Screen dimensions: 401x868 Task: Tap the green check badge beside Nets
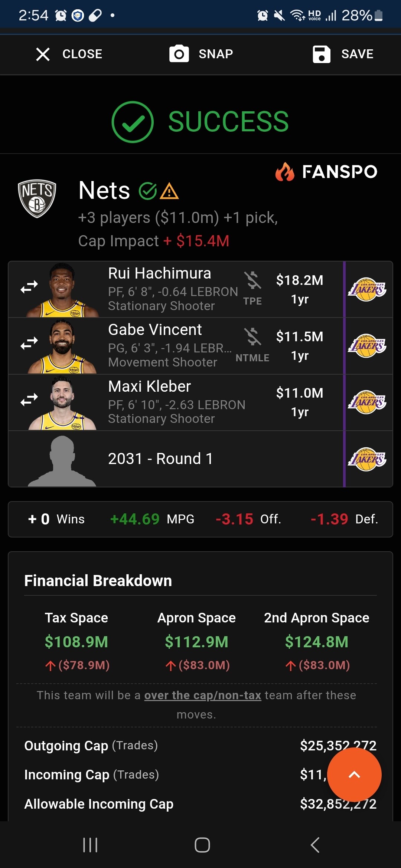pos(148,191)
